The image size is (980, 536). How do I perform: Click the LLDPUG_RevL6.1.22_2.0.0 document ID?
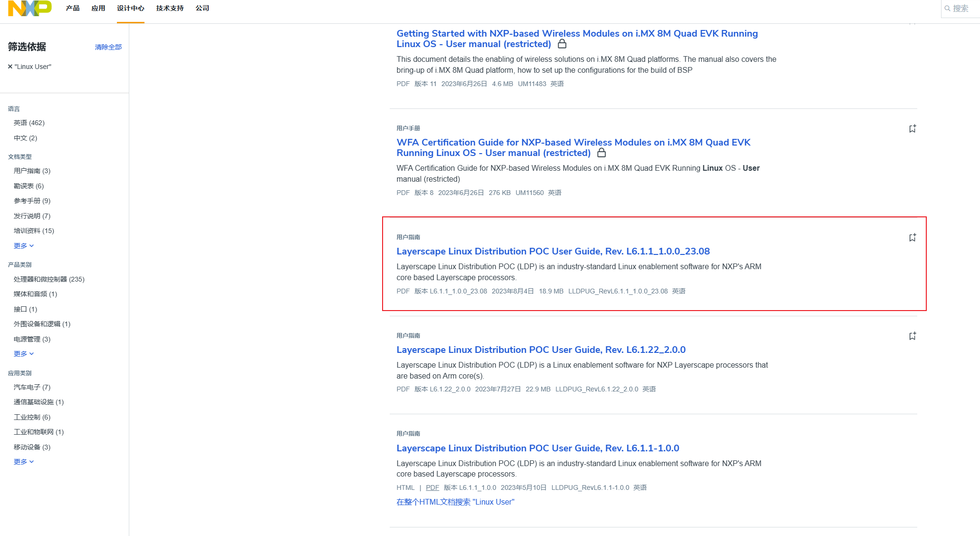(x=596, y=389)
